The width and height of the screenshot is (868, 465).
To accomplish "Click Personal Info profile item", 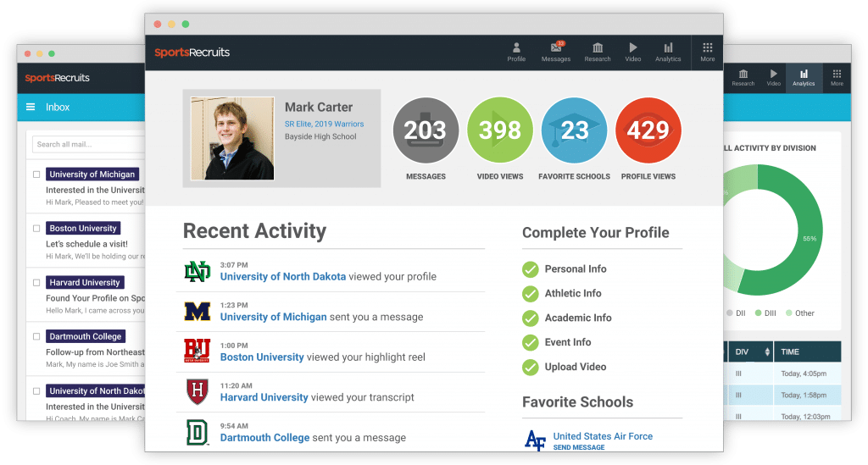I will click(576, 268).
